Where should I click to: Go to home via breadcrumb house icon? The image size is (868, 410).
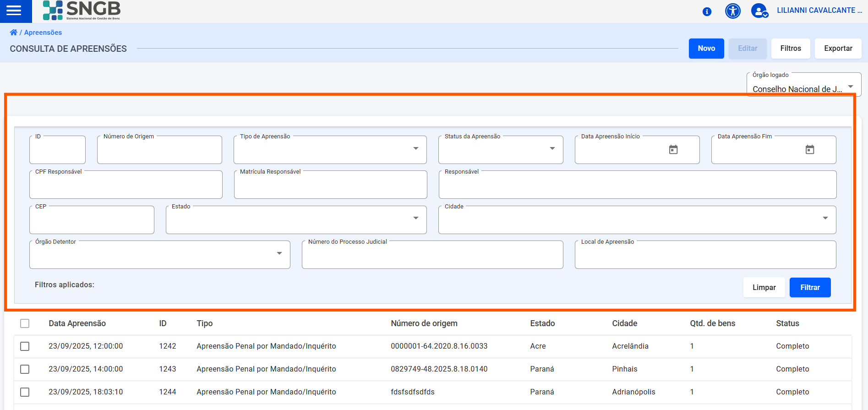click(13, 33)
